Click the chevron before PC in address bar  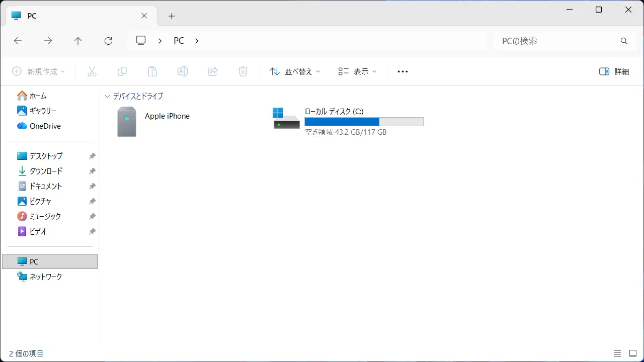point(160,41)
